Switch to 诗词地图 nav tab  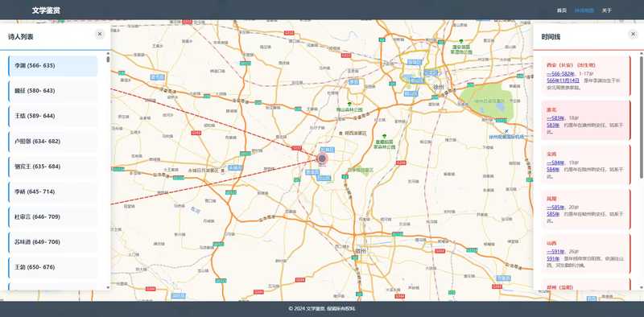[584, 10]
